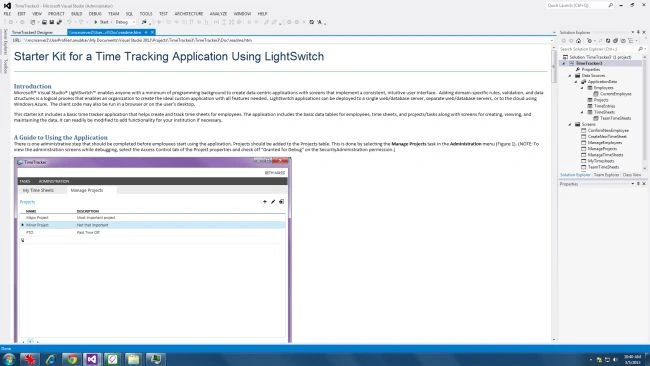This screenshot has width=650, height=366.
Task: Click the document's vertical scrollbar thumb
Action: [x=554, y=66]
